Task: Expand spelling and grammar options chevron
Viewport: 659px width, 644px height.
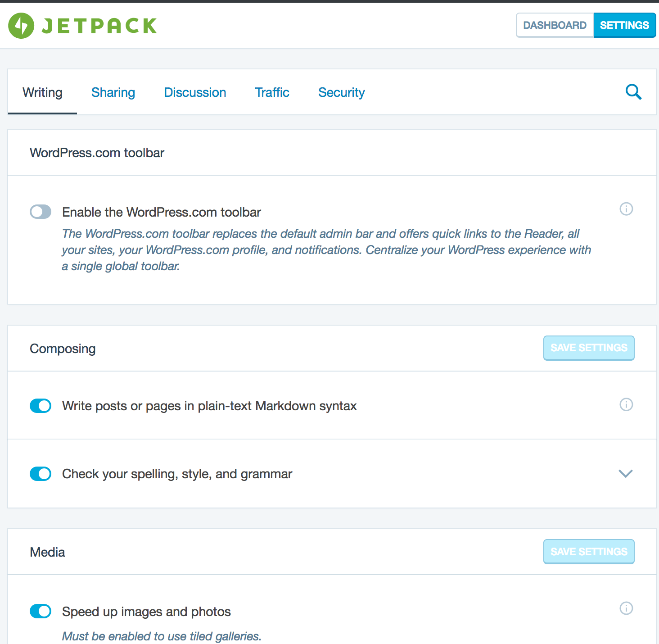Action: pyautogui.click(x=625, y=474)
